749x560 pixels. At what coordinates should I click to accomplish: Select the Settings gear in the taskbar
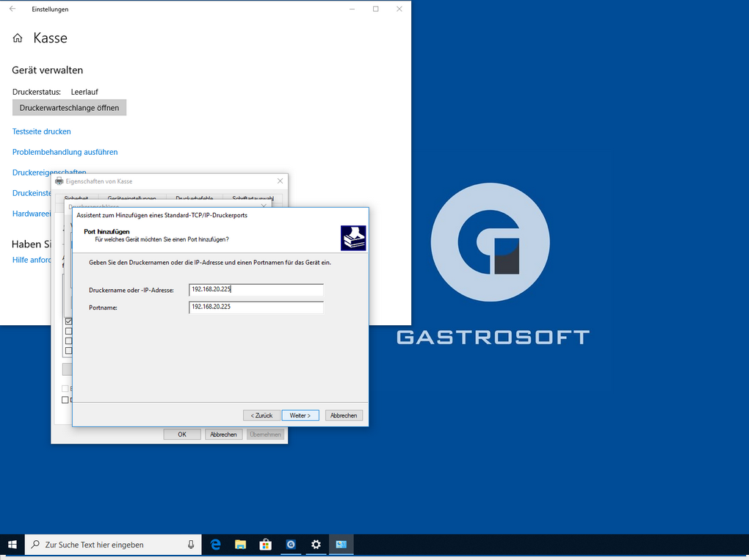point(316,545)
